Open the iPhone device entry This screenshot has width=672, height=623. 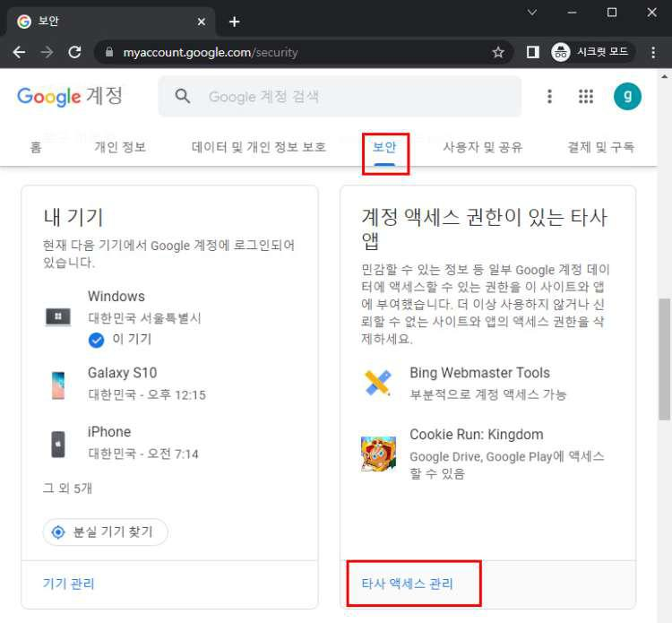pyautogui.click(x=169, y=443)
